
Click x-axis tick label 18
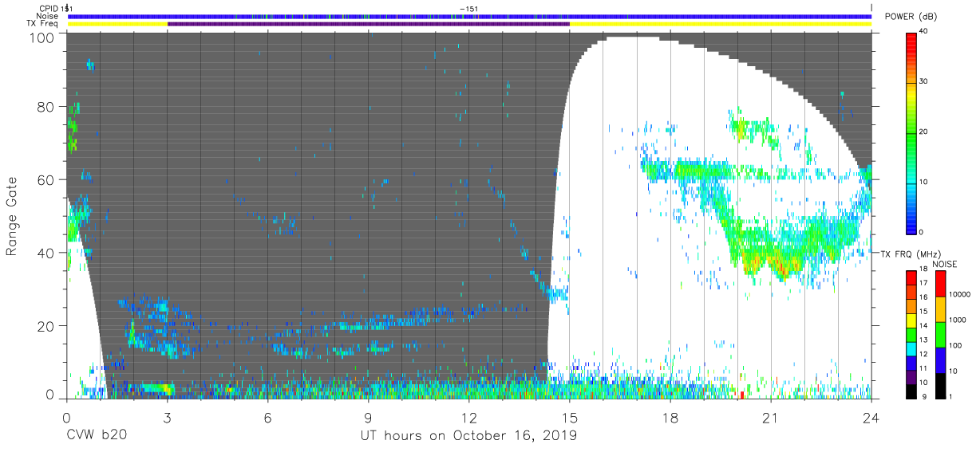pos(670,417)
